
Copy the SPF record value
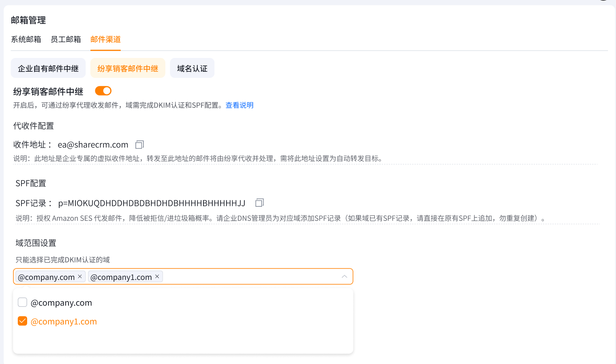(x=259, y=203)
